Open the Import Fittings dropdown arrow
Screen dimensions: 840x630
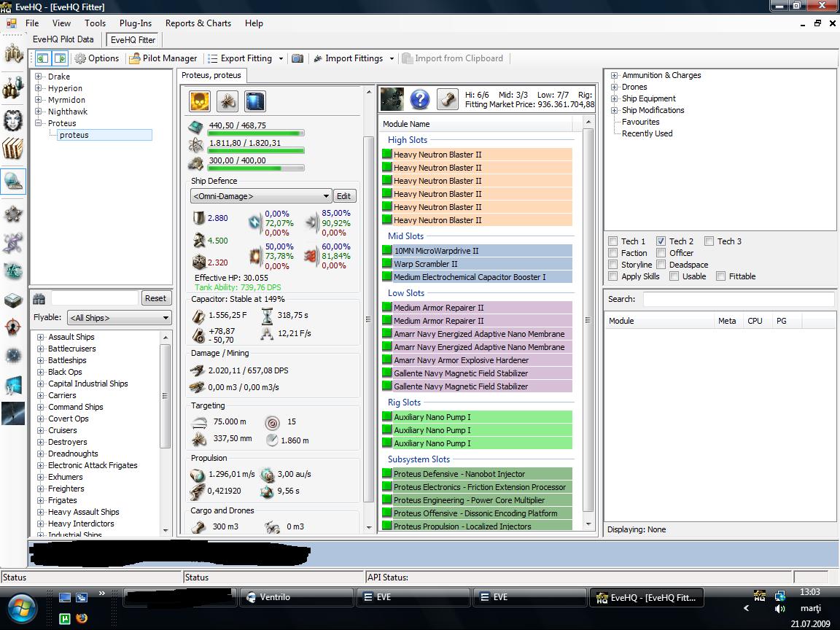point(392,58)
